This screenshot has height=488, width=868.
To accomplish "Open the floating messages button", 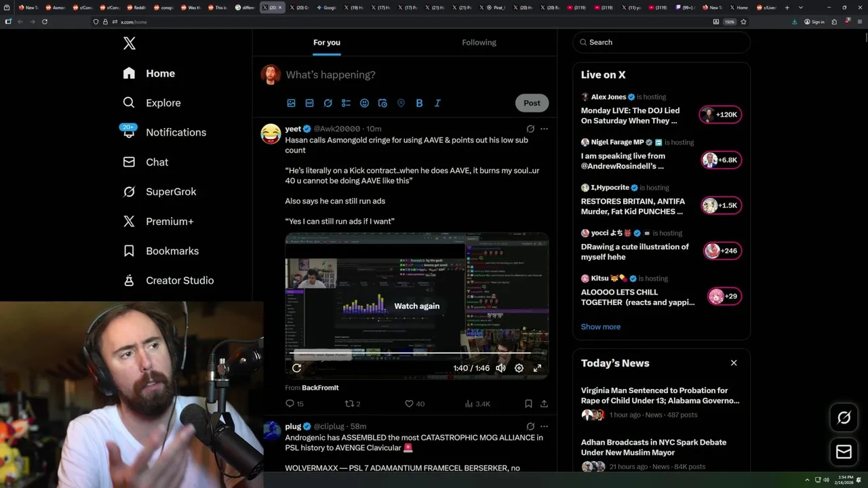I will coord(844,451).
